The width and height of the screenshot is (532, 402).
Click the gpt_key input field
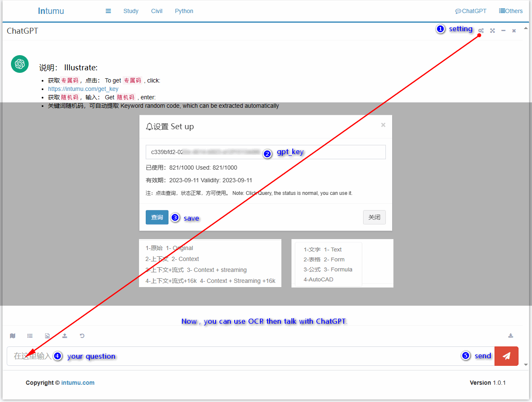point(266,152)
